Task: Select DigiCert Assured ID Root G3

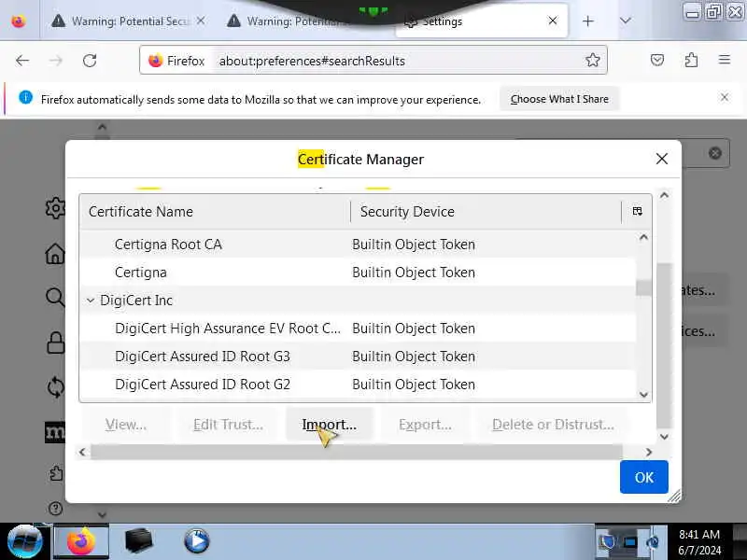Action: click(x=358, y=357)
